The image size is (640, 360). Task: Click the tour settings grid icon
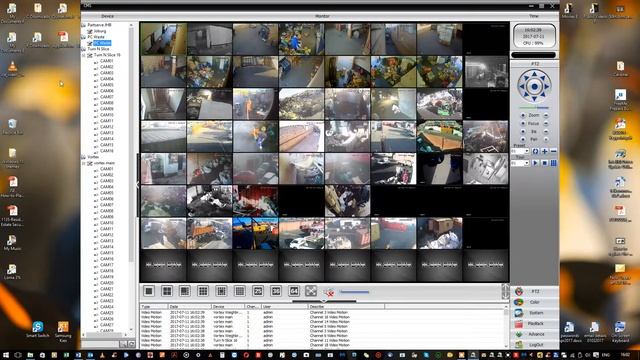(x=553, y=163)
